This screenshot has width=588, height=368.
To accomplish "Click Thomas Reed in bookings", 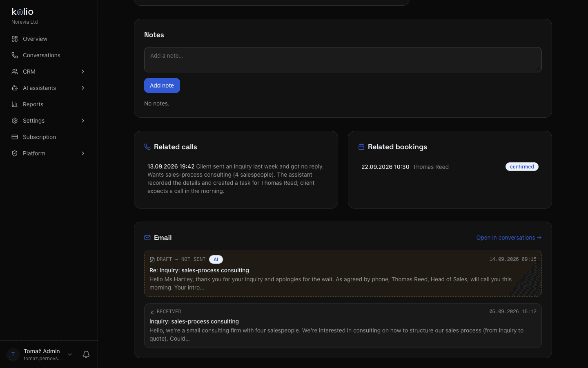I will tap(431, 167).
